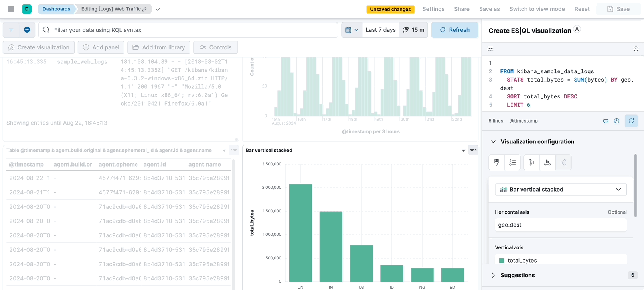Collapse the Visualization configuration section
The image size is (644, 290).
[x=493, y=141]
